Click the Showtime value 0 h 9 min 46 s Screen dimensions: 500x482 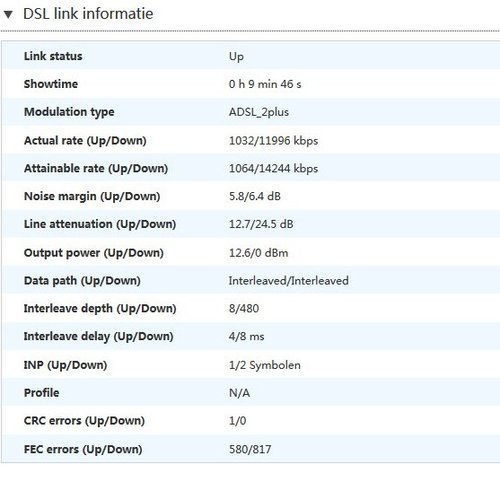click(265, 84)
